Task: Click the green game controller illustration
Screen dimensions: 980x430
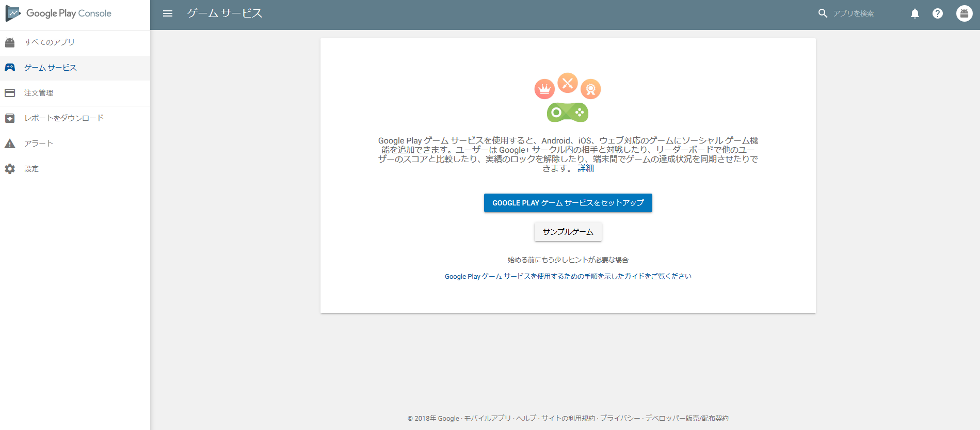Action: coord(568,112)
